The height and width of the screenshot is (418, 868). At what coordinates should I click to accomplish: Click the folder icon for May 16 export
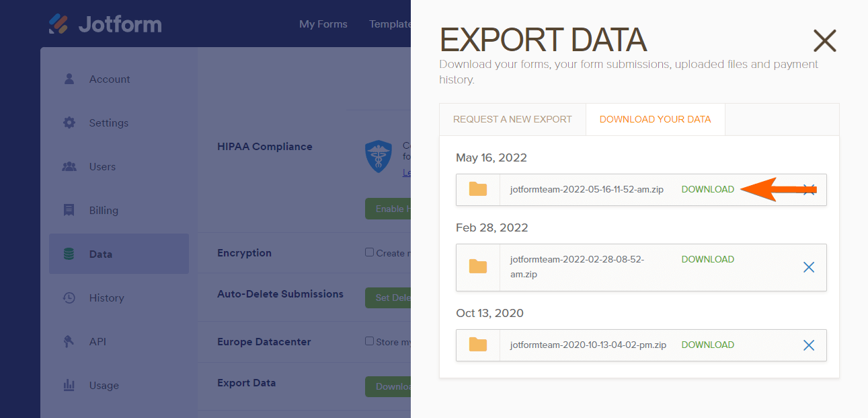(x=478, y=189)
